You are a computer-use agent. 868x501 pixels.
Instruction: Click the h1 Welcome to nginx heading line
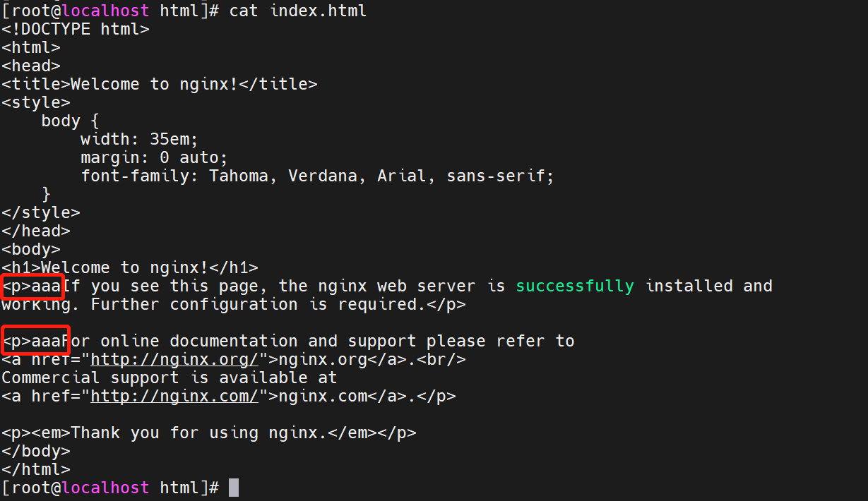pyautogui.click(x=130, y=268)
